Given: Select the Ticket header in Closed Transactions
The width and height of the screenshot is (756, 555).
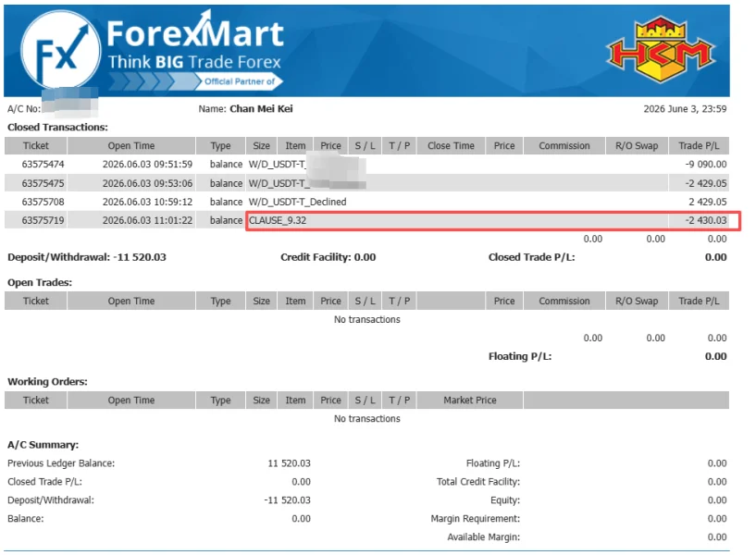Looking at the screenshot, I should click(x=36, y=145).
